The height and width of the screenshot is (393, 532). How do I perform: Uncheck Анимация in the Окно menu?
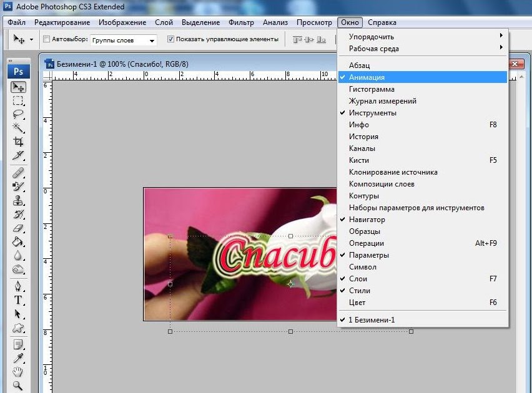coord(423,77)
